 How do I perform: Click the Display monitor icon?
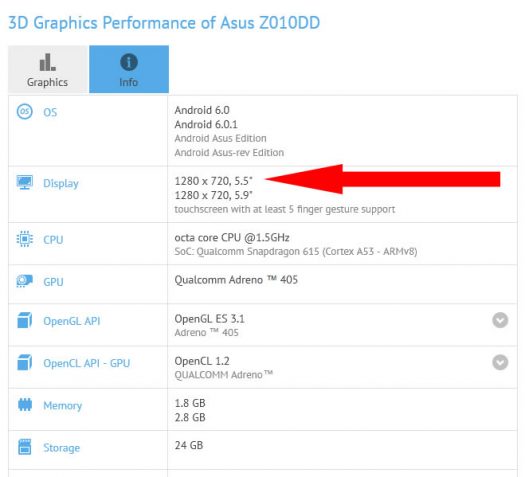(24, 182)
